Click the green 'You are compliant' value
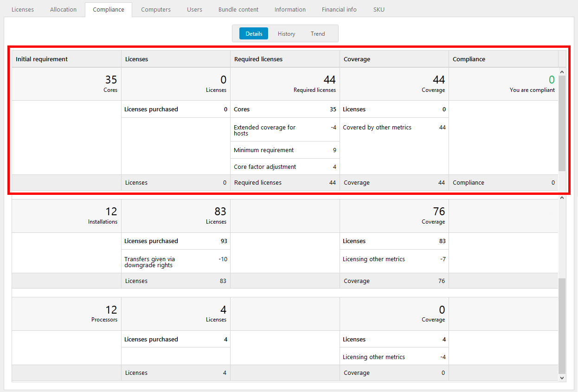578x392 pixels. (552, 80)
